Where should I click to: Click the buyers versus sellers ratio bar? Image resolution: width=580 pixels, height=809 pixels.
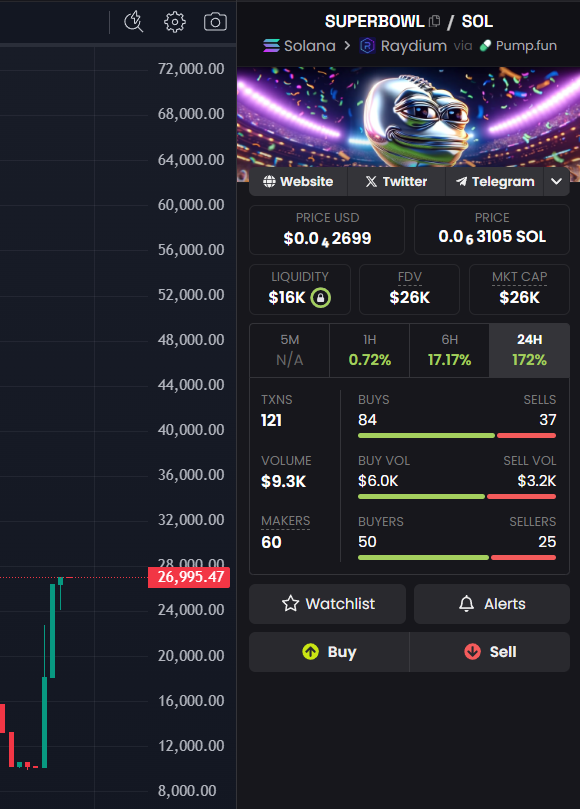[x=457, y=558]
